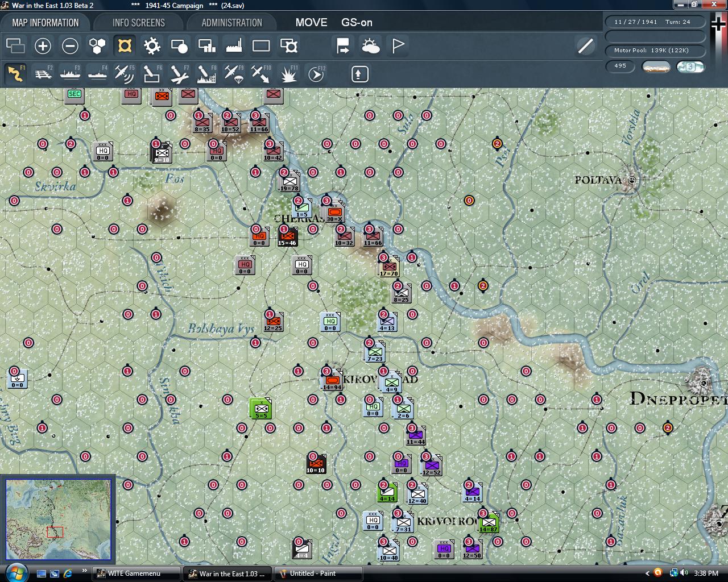This screenshot has width=728, height=582.
Task: Select F1 move mode arrow icon
Action: pos(15,74)
